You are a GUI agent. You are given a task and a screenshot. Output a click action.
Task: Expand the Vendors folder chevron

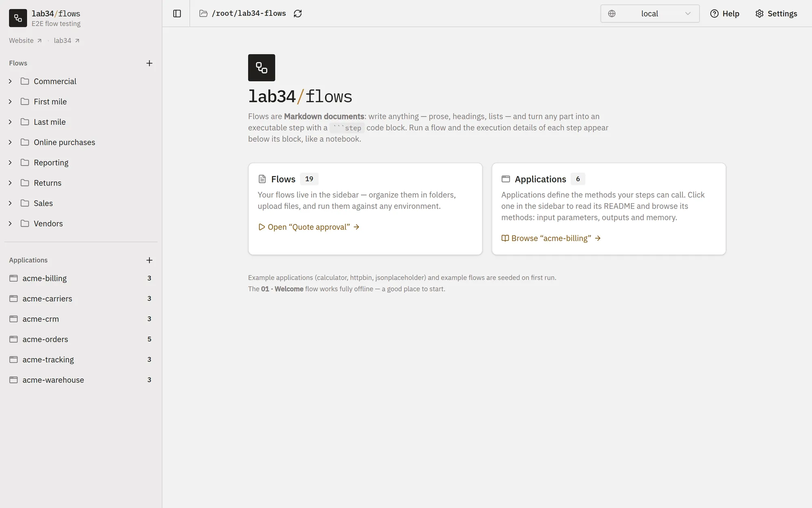pos(10,224)
